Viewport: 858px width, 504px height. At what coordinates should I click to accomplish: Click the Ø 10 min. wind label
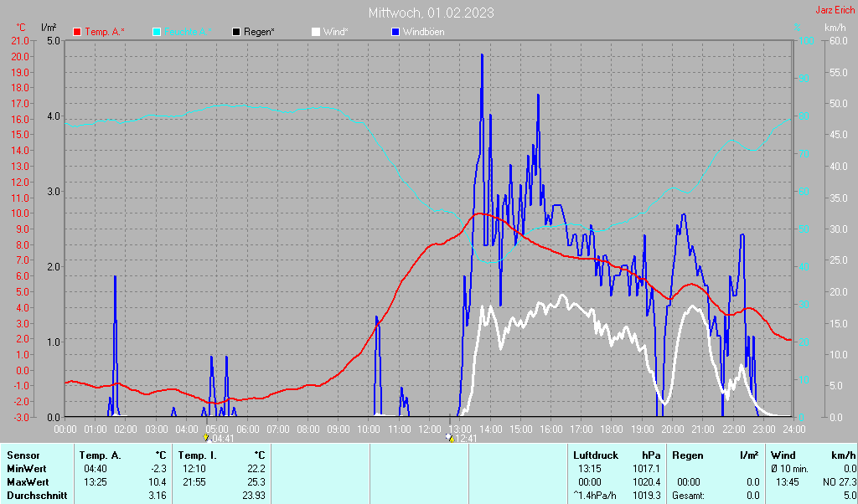pos(789,469)
